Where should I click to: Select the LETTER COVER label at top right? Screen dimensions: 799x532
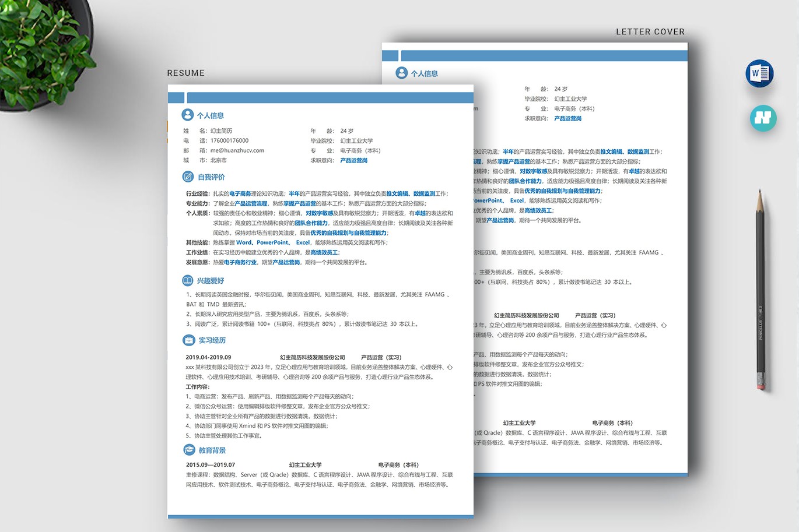[650, 32]
